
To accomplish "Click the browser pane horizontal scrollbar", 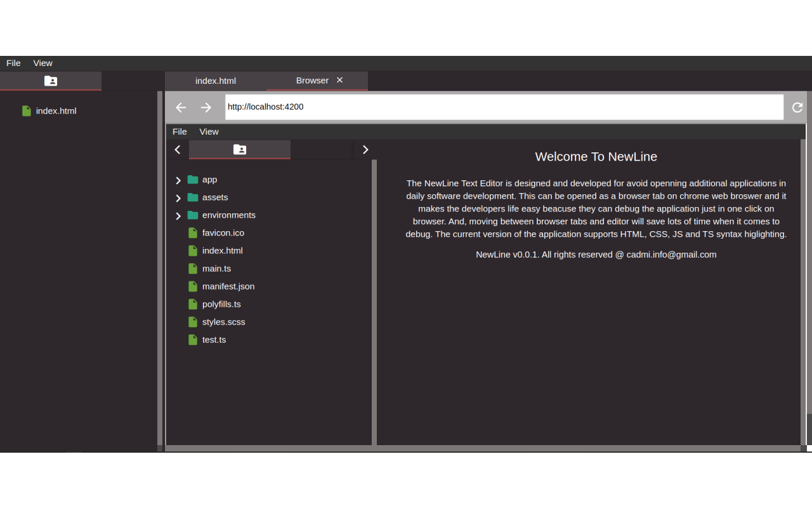I will (483, 448).
